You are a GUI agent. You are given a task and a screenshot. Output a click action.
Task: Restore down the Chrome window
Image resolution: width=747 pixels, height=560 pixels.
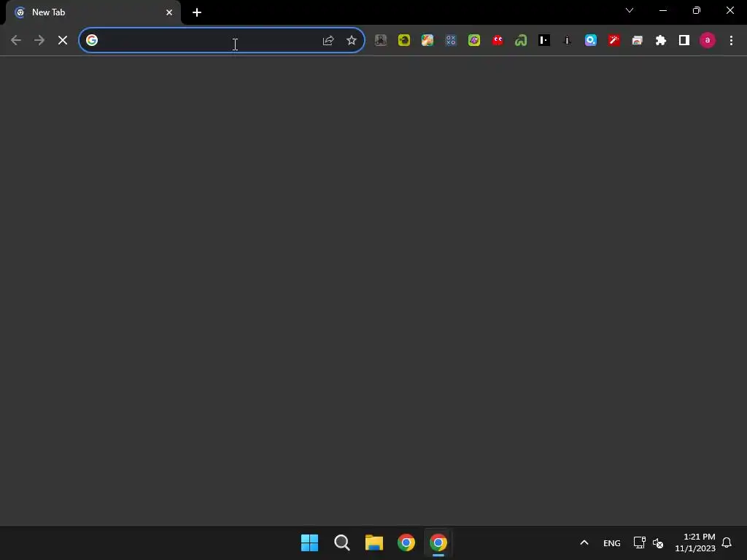[697, 10]
